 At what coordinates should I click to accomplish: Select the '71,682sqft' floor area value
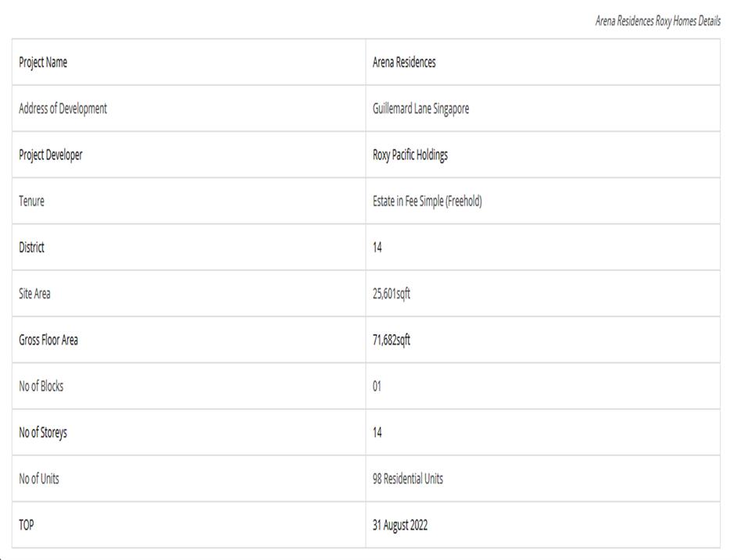click(392, 341)
